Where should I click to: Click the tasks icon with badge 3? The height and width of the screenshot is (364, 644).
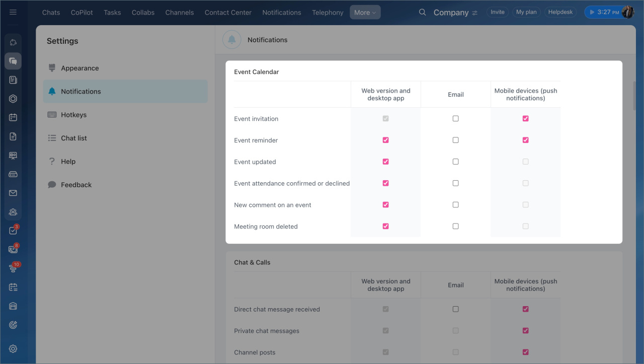tap(13, 231)
